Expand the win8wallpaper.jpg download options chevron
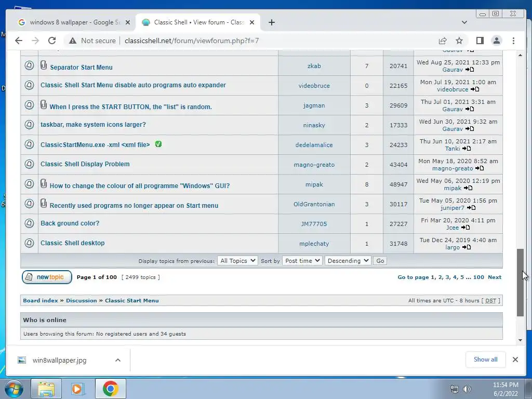 tap(118, 360)
